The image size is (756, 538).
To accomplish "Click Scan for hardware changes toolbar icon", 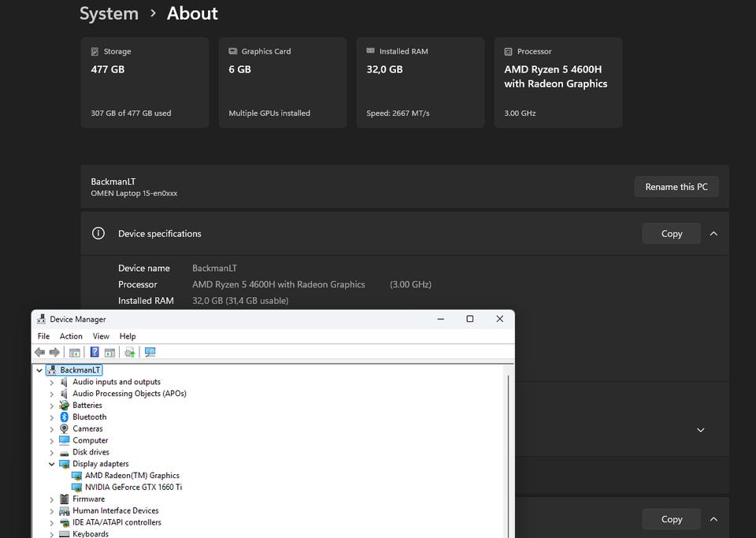I will click(150, 352).
